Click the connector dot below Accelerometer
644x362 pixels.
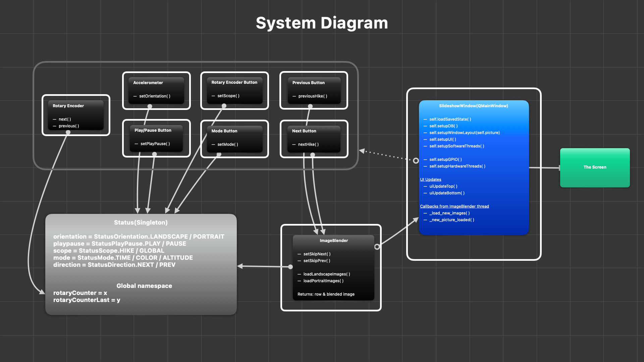coord(150,106)
